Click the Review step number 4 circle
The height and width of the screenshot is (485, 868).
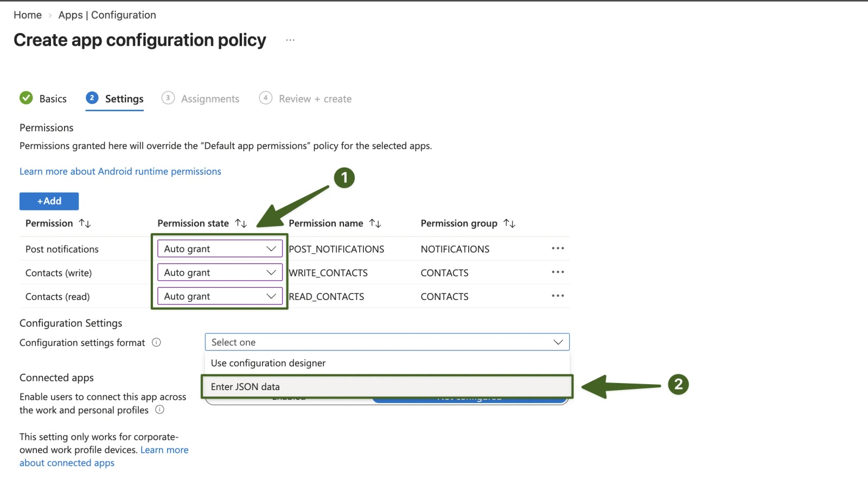tap(265, 98)
